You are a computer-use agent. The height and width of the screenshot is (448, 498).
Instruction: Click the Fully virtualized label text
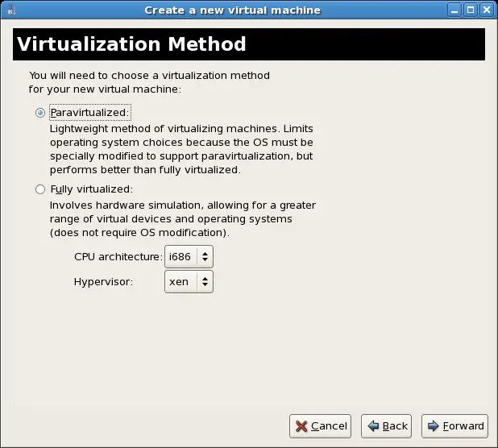91,189
